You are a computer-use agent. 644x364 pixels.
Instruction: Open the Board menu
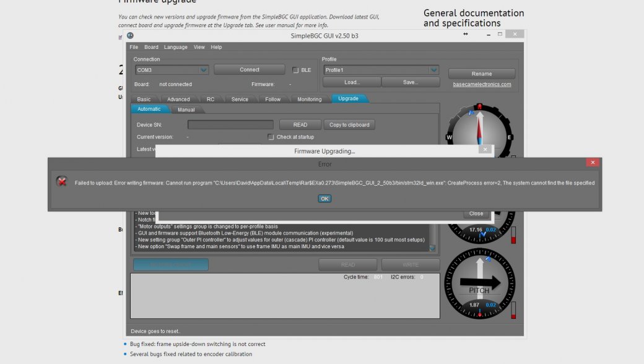(x=151, y=47)
